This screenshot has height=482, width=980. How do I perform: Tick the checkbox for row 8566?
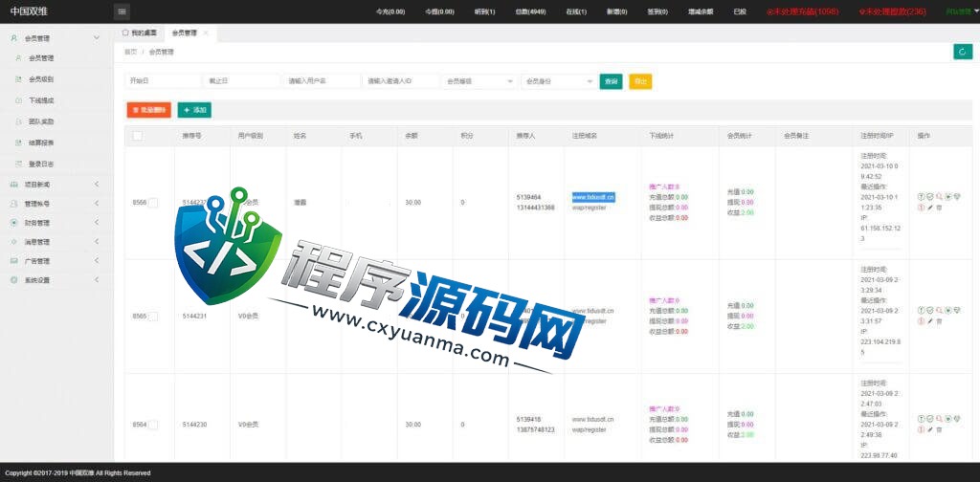pos(153,203)
